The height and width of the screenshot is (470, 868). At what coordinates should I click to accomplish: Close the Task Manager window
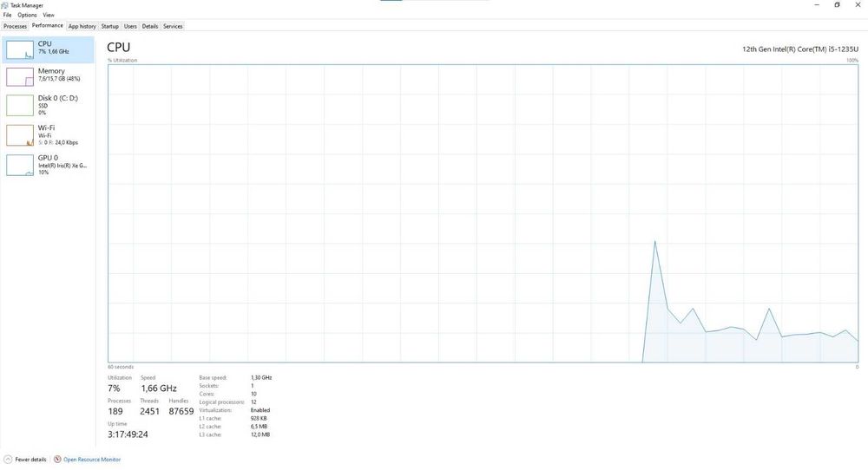pos(858,5)
